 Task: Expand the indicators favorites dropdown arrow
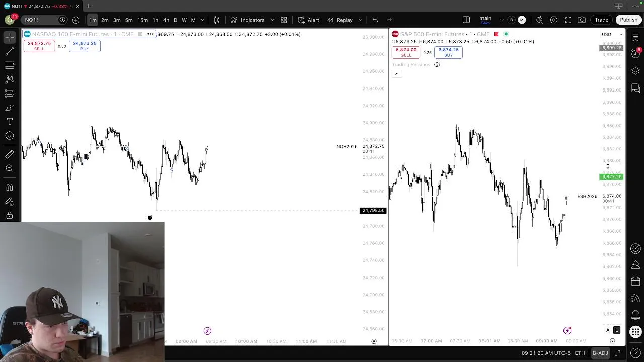pos(272,20)
